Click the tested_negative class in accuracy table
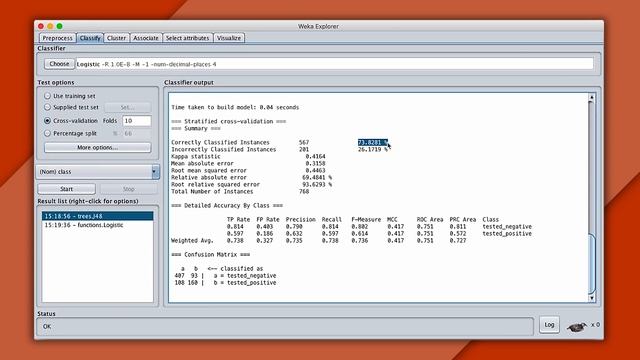Viewport: 640px width, 360px height. coord(507,227)
